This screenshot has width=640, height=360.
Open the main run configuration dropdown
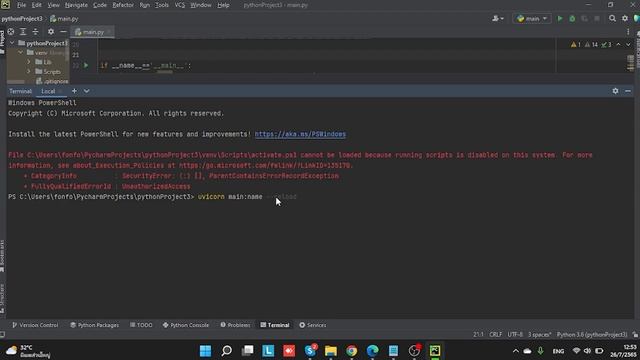pos(532,18)
